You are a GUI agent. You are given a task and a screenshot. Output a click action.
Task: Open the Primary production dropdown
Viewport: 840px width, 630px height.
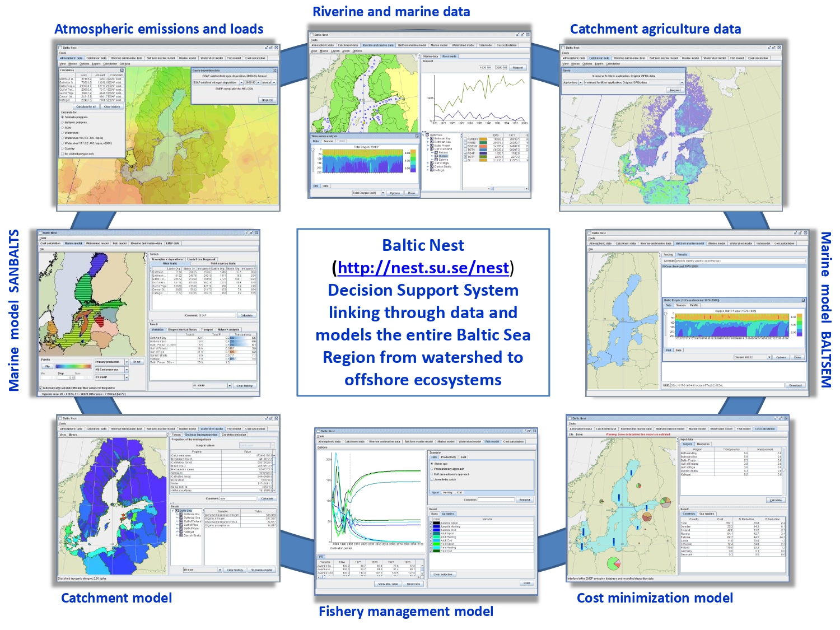point(127,362)
